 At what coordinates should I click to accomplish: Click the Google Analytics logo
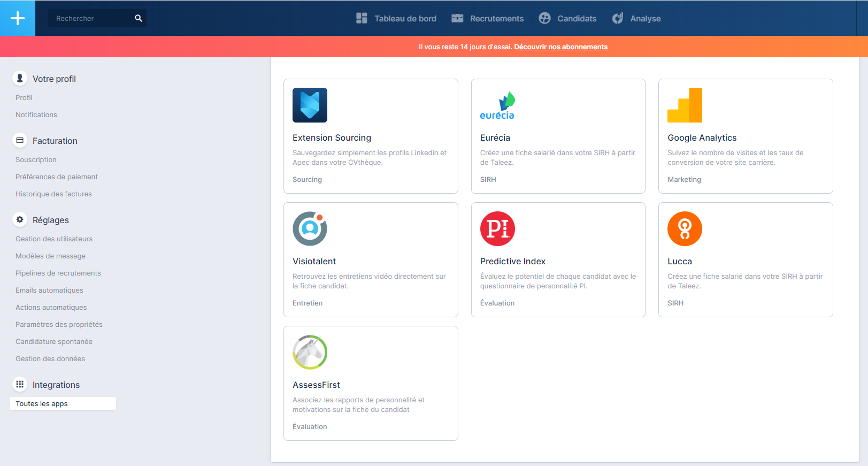(x=685, y=105)
